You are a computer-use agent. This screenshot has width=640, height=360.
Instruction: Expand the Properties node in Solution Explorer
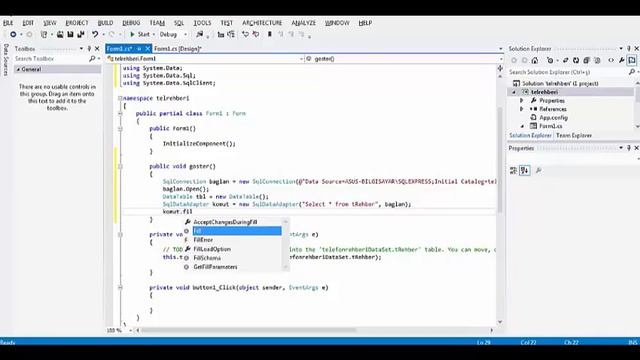[521, 100]
